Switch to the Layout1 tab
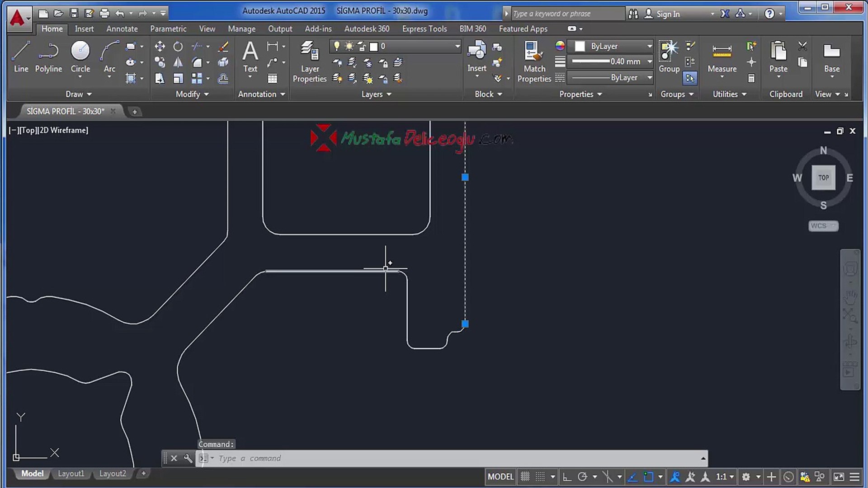This screenshot has width=868, height=488. 71,474
